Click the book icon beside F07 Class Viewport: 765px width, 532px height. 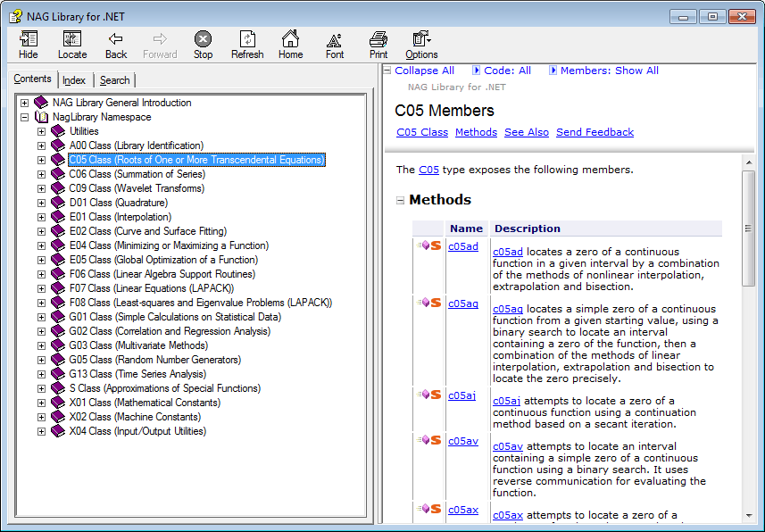coord(58,288)
